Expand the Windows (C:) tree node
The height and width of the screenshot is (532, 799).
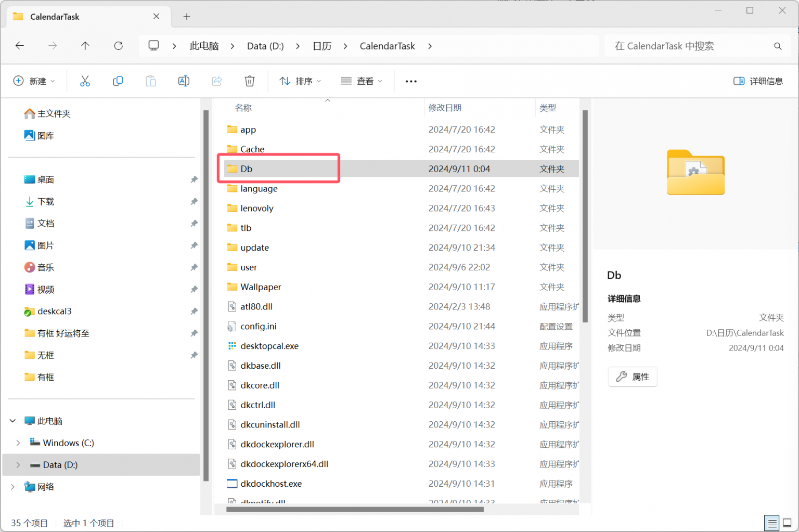click(x=18, y=443)
